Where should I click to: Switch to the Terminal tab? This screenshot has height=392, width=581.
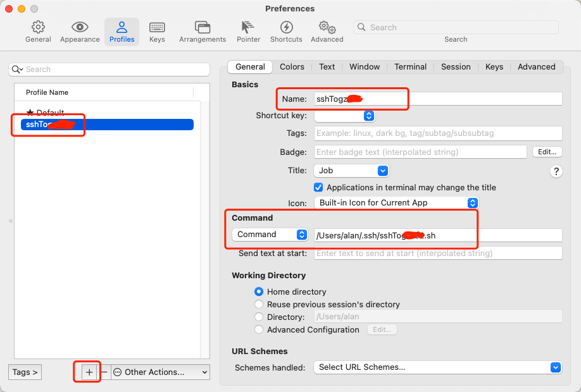click(x=410, y=67)
